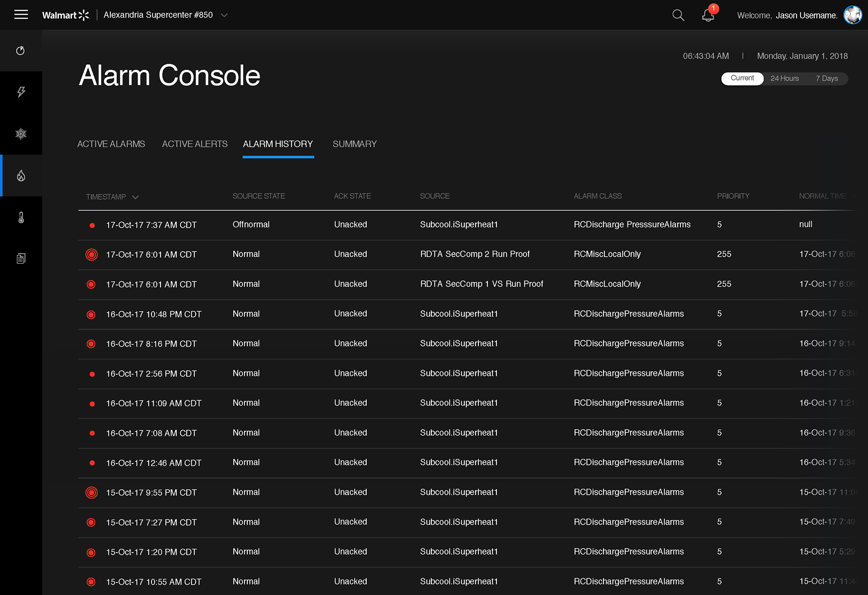Select timestamp 16-Oct-17 2:56 PM CDT

point(151,374)
